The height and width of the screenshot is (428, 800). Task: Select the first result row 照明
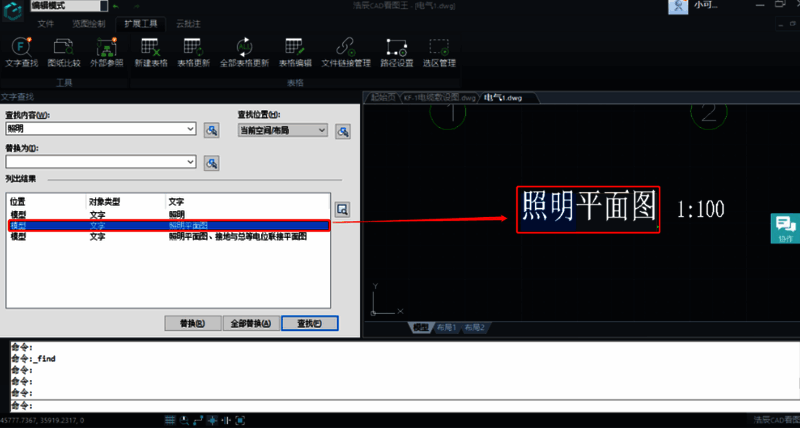tap(168, 215)
